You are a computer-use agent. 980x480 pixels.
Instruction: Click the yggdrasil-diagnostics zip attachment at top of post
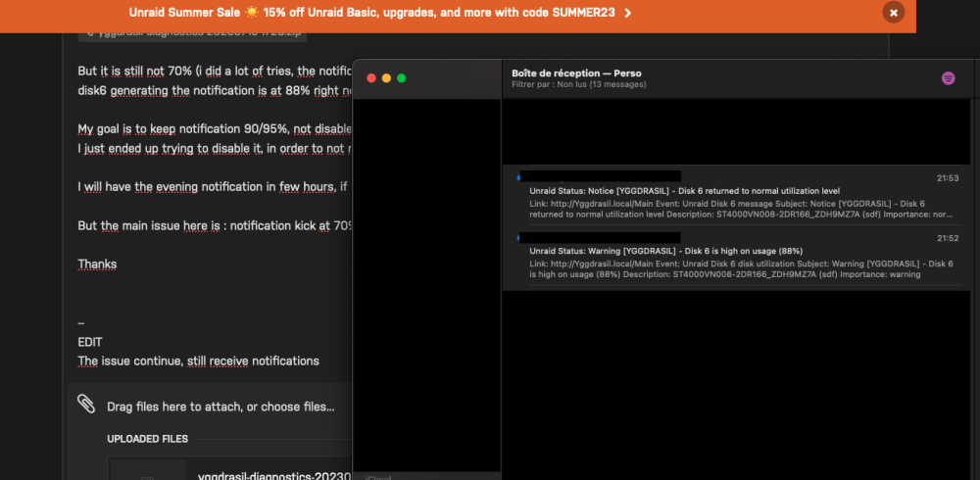coord(192,35)
